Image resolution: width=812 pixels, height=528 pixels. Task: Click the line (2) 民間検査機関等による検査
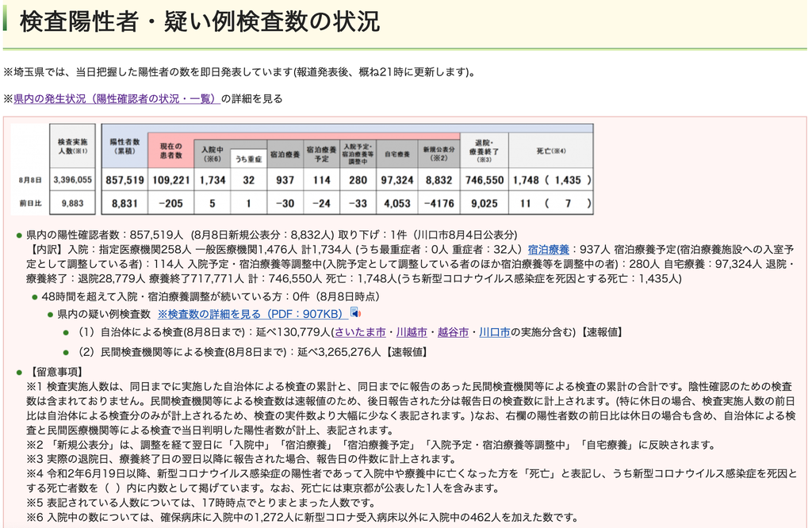[253, 352]
